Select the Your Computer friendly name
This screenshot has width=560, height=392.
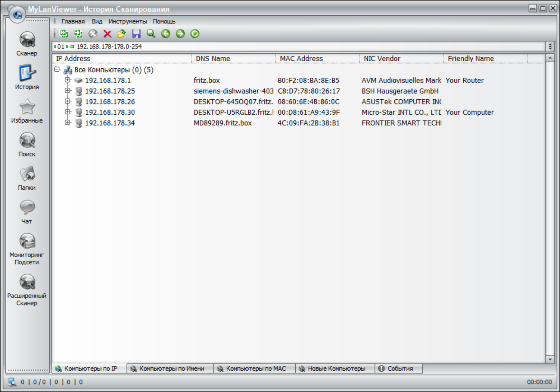[x=470, y=112]
